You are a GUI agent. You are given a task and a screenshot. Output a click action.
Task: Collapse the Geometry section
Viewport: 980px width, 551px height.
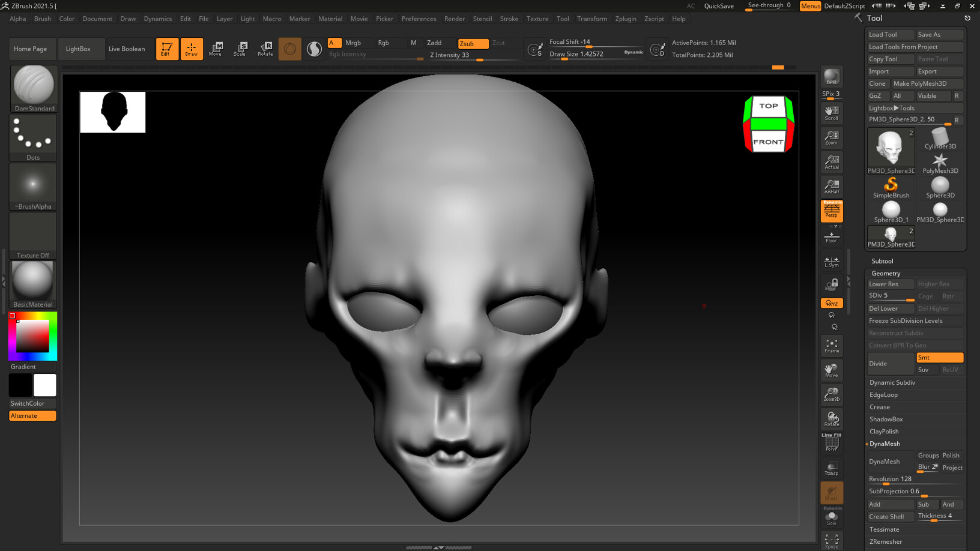click(x=886, y=273)
